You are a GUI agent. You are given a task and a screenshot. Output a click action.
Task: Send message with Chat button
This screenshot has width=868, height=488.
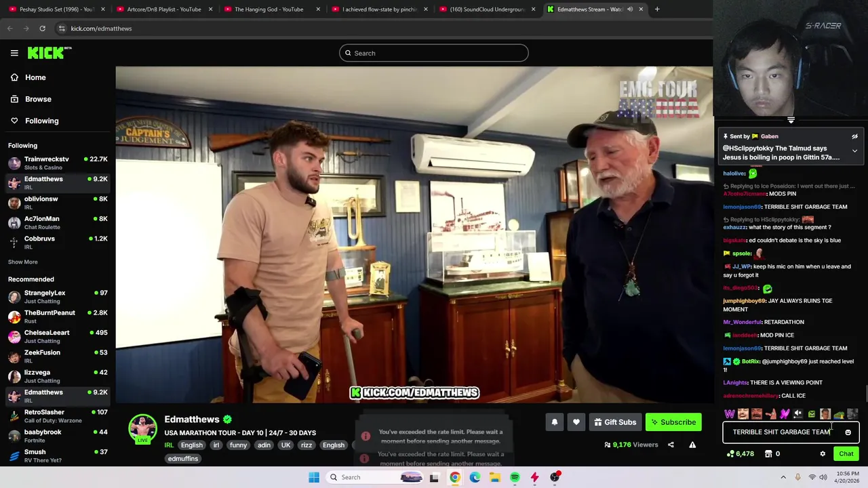(846, 454)
